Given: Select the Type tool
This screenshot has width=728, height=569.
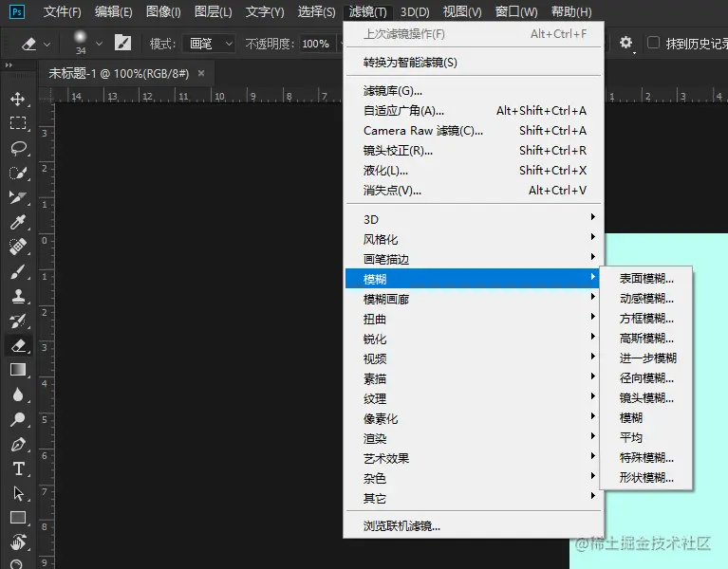Looking at the screenshot, I should (18, 468).
